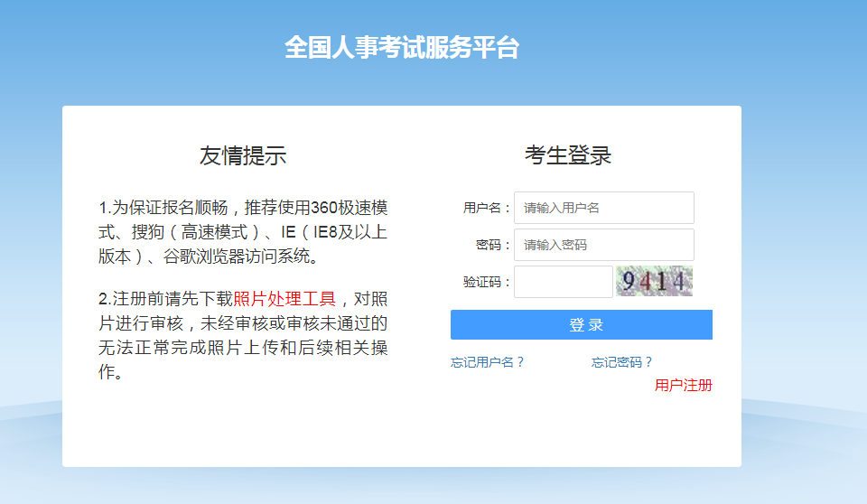Viewport: 867px width, 504px height.
Task: Click the 验证码 input box
Action: (x=564, y=282)
